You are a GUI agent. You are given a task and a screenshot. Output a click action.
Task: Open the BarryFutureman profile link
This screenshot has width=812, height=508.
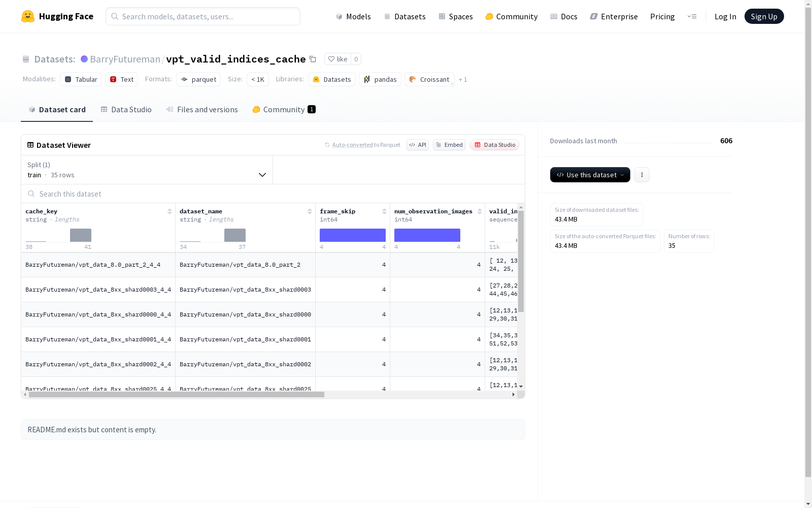click(x=125, y=59)
